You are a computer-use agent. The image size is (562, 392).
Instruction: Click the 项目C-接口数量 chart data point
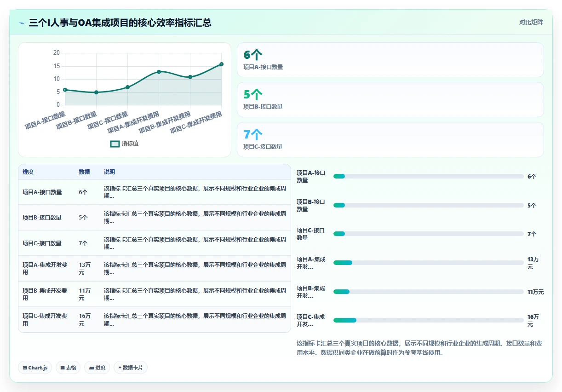[x=127, y=87]
